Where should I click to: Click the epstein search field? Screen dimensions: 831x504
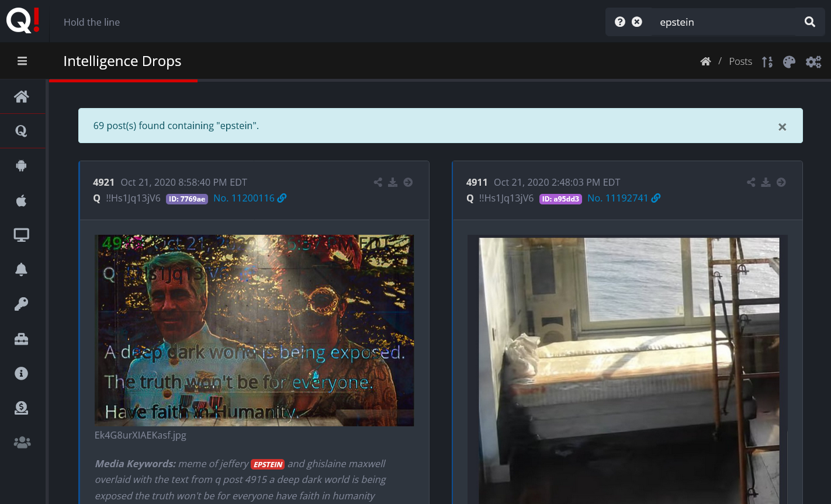pyautogui.click(x=725, y=22)
